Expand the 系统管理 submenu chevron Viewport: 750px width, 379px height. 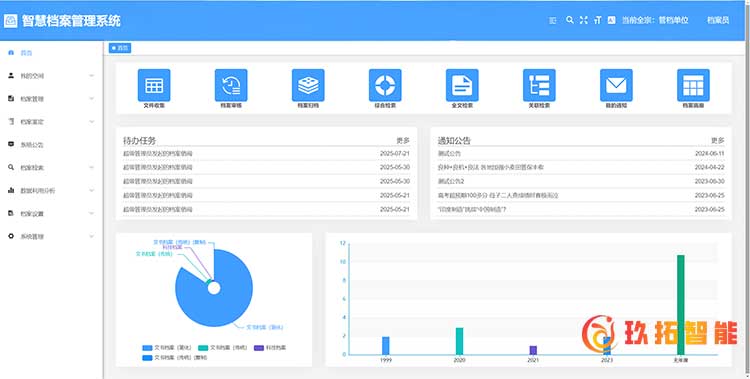coord(91,236)
